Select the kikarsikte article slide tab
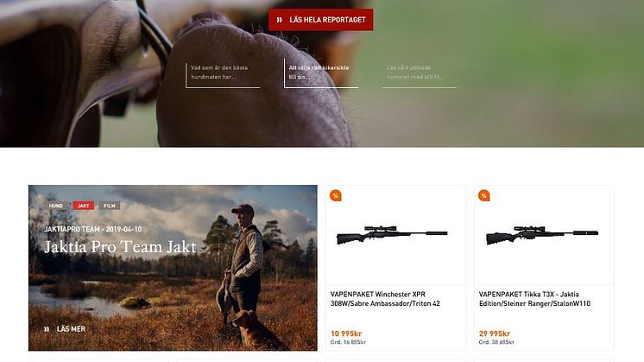Screen dimensions: 644x362 (321, 73)
